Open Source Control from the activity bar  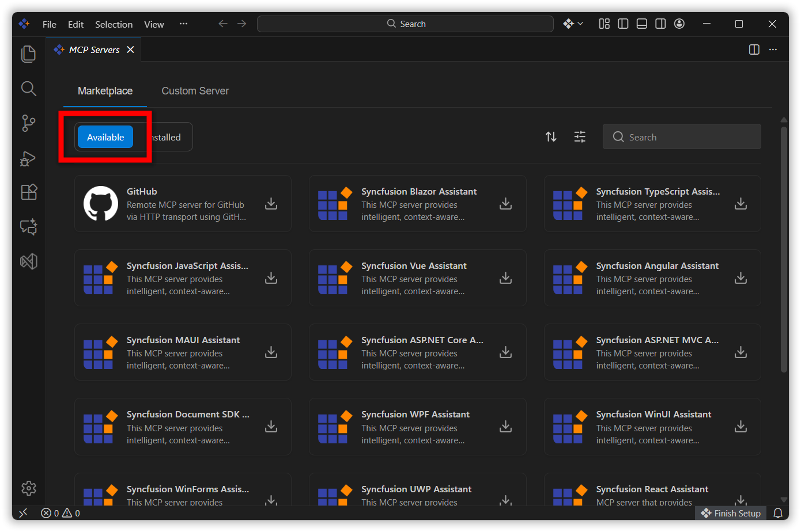tap(28, 123)
